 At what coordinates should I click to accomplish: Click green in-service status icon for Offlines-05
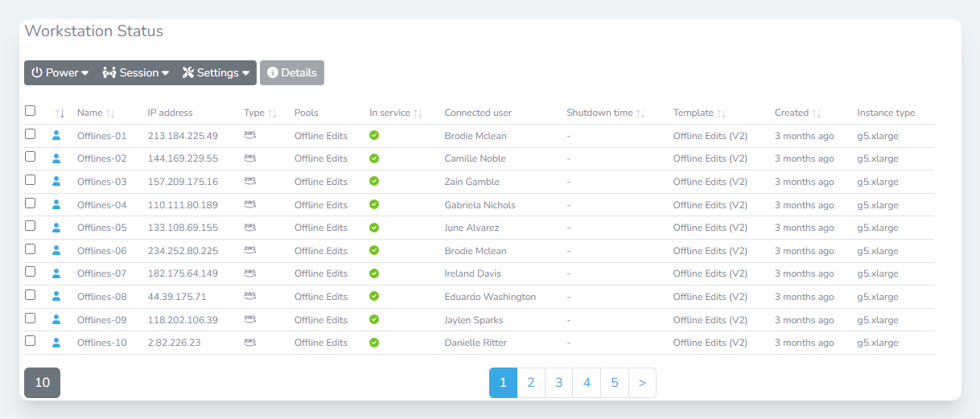point(374,228)
